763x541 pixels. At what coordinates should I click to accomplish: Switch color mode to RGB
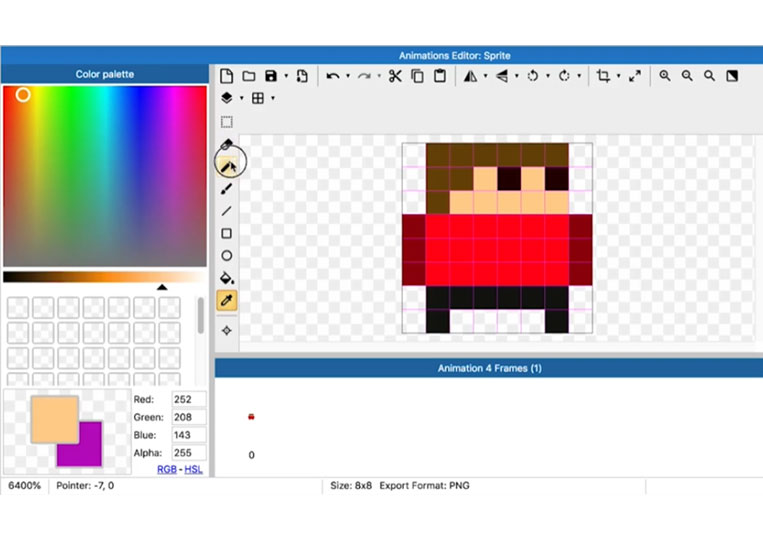[x=167, y=469]
